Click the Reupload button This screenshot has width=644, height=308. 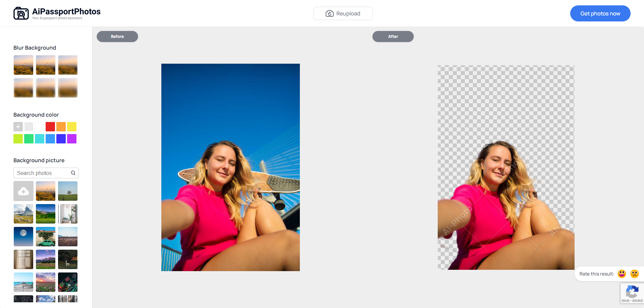[x=343, y=13]
